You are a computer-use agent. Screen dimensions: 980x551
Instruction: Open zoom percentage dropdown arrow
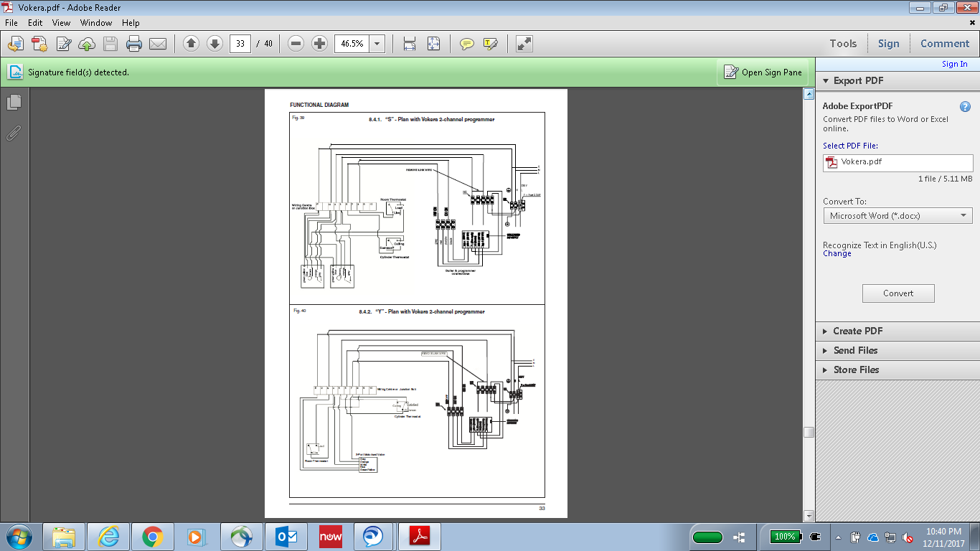pos(377,44)
